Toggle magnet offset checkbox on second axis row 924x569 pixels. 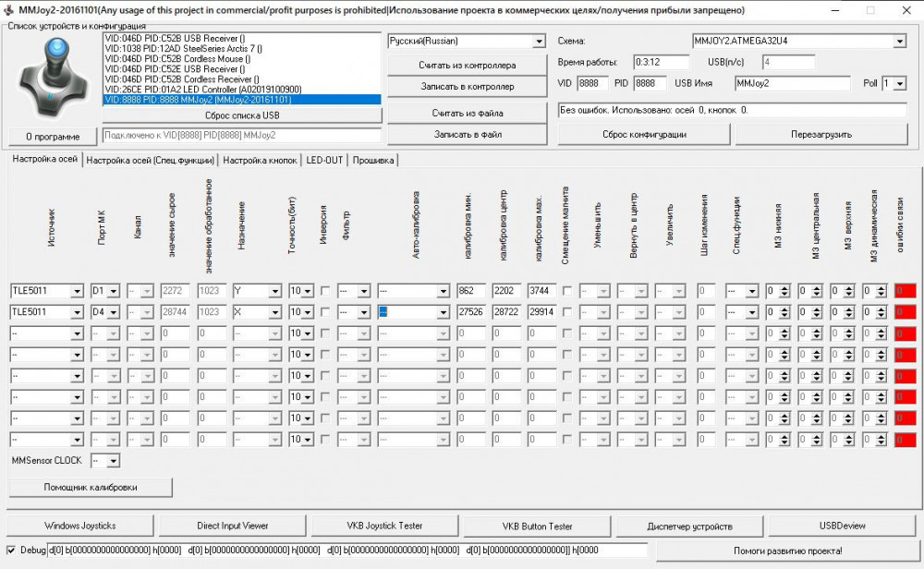[x=566, y=312]
